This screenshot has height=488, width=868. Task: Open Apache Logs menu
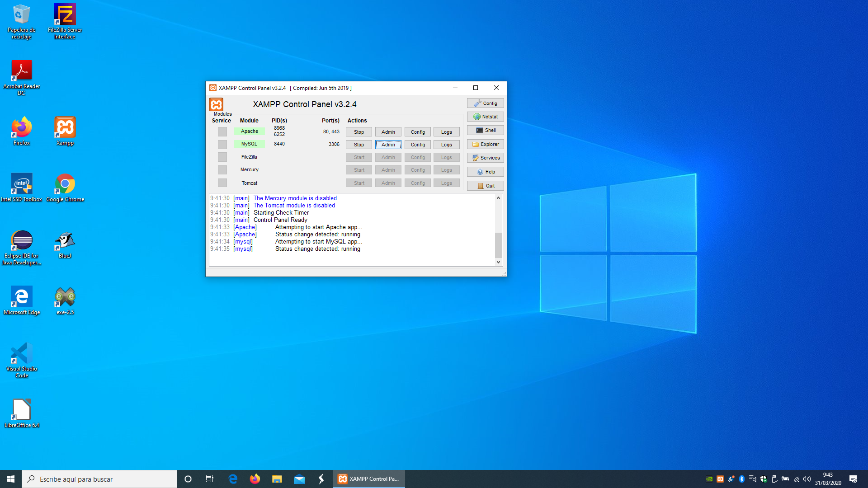point(447,132)
